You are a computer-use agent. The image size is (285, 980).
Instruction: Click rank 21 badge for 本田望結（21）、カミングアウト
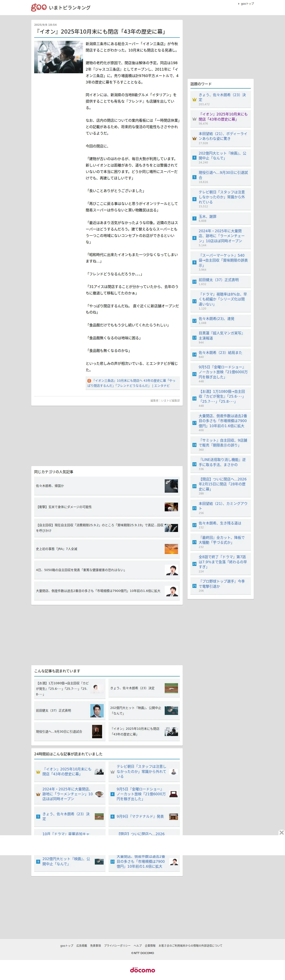coord(194,508)
